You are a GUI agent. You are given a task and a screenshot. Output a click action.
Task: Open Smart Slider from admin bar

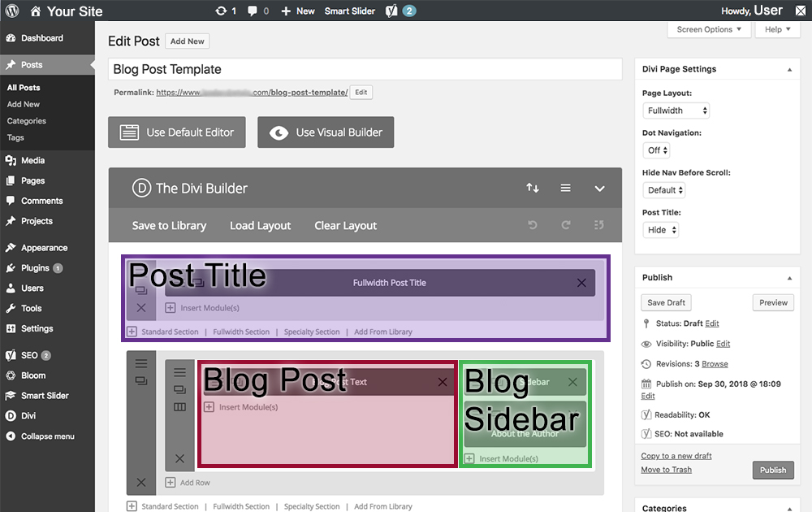click(x=349, y=11)
